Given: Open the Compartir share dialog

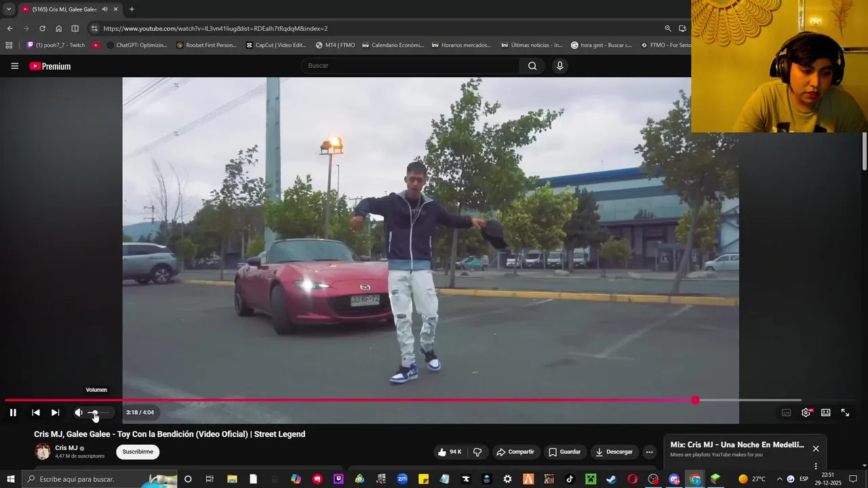Looking at the screenshot, I should click(x=515, y=452).
